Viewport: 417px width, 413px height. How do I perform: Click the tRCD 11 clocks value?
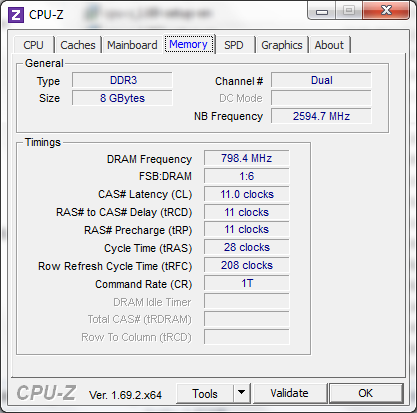click(x=247, y=212)
